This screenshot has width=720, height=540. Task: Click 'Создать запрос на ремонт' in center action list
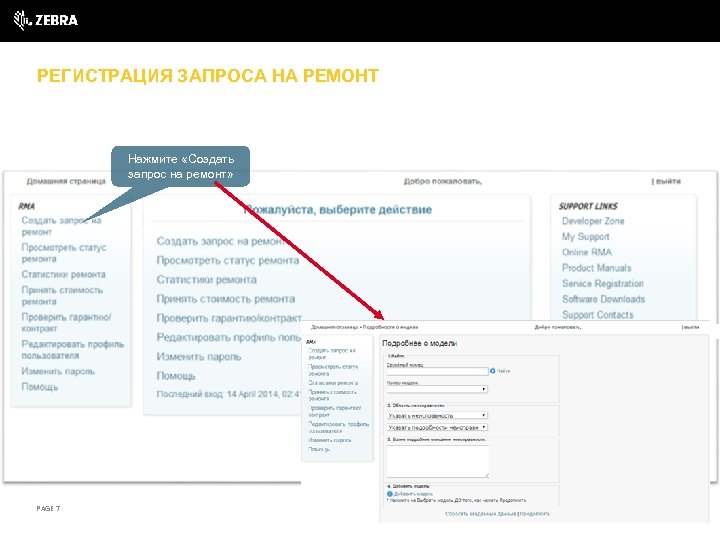(x=220, y=241)
